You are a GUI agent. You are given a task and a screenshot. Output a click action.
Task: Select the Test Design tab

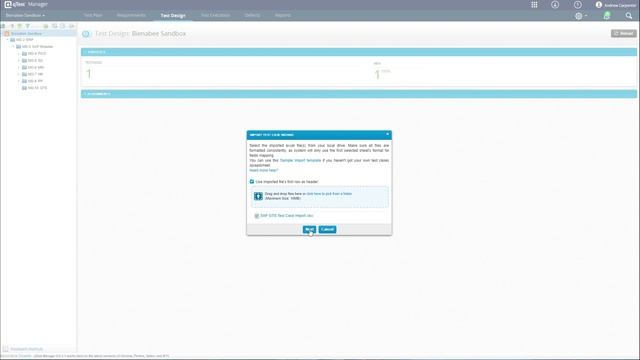[173, 16]
